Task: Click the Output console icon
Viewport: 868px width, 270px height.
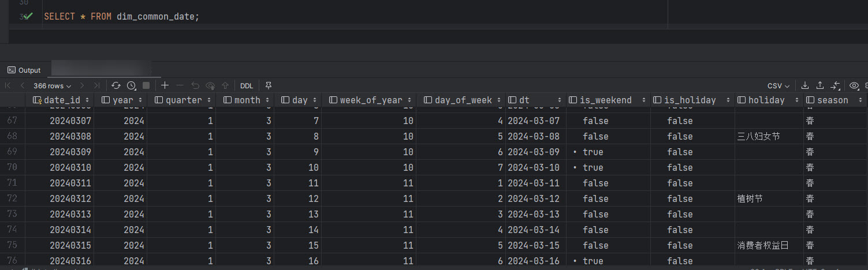Action: (x=11, y=70)
